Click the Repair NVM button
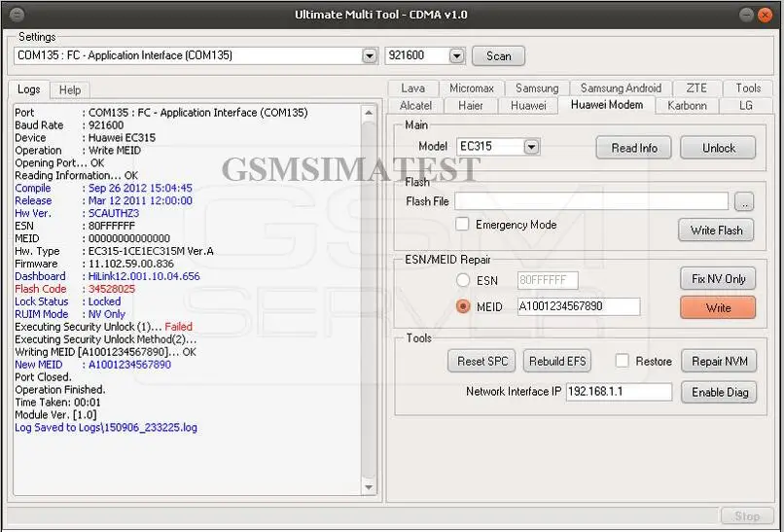 click(719, 361)
